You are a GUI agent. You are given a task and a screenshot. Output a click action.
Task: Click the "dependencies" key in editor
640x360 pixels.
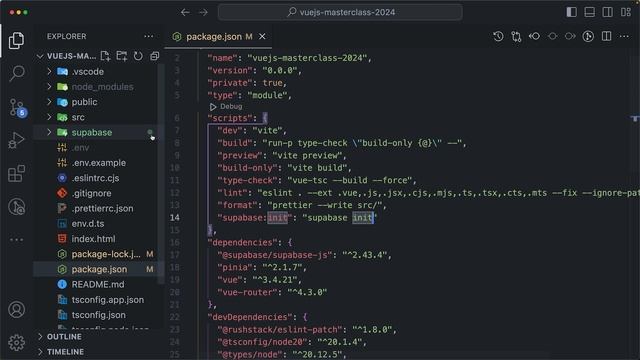[x=242, y=242]
